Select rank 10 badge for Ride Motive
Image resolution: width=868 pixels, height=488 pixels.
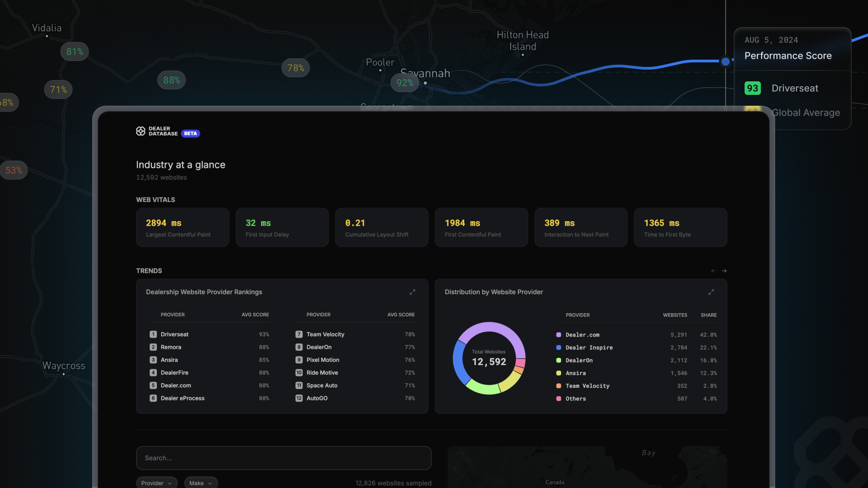pos(299,373)
